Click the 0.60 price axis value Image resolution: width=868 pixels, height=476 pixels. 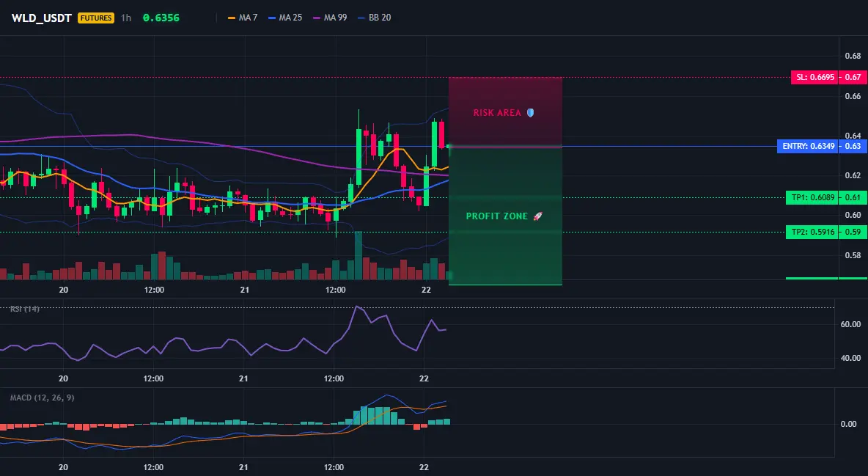853,215
